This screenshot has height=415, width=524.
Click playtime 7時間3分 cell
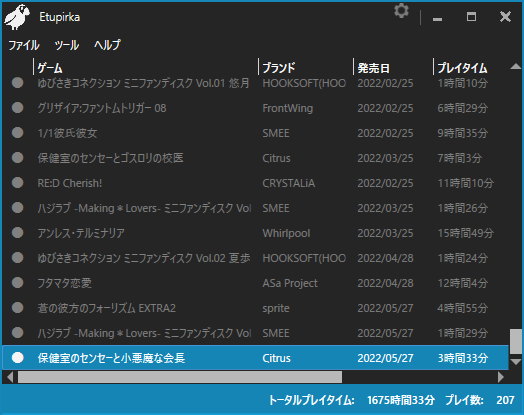[x=460, y=158]
